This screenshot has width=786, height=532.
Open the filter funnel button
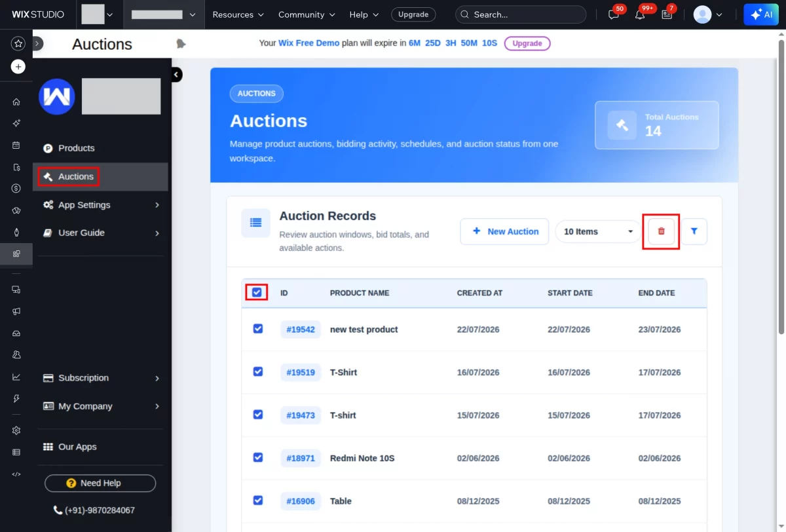(694, 231)
